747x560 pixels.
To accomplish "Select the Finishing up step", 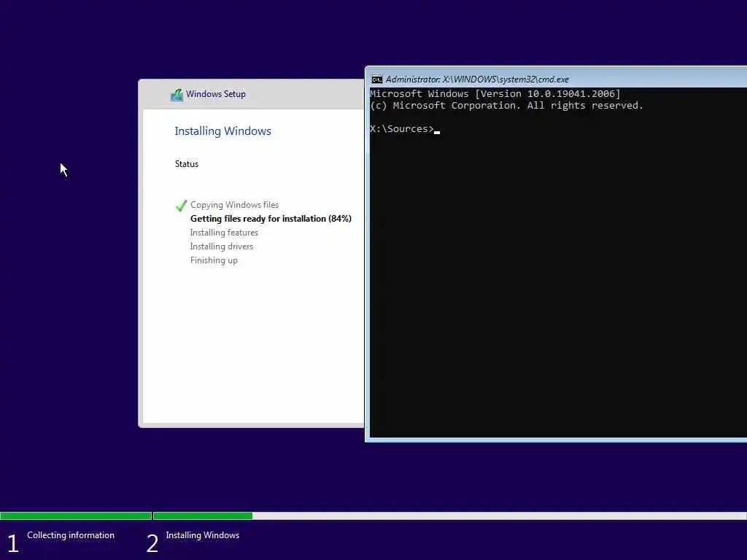I will coord(214,260).
